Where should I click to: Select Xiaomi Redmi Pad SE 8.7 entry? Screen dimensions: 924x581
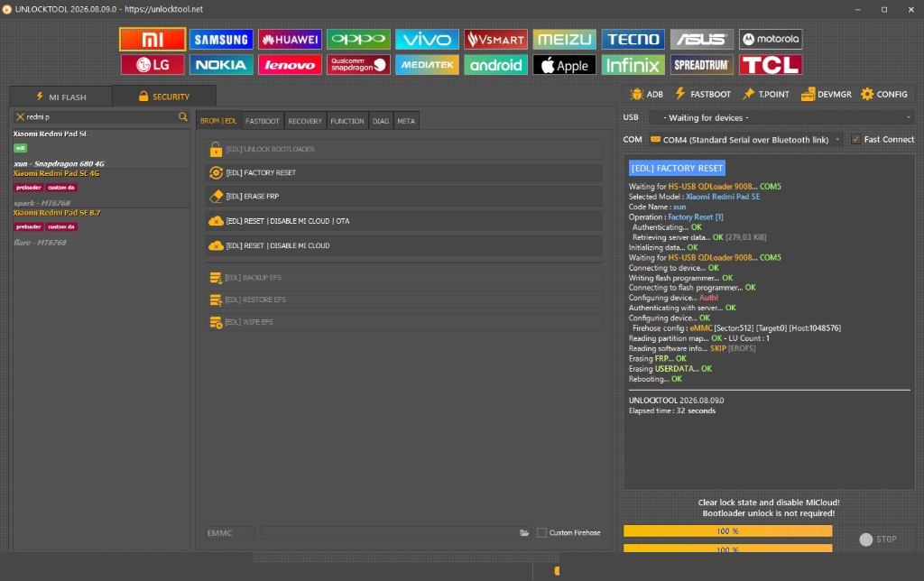tap(101, 226)
